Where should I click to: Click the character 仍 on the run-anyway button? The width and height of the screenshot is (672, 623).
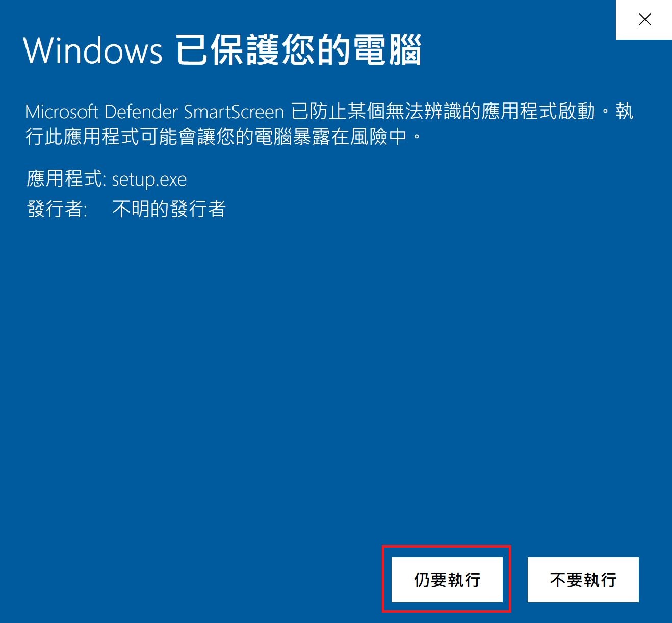422,580
